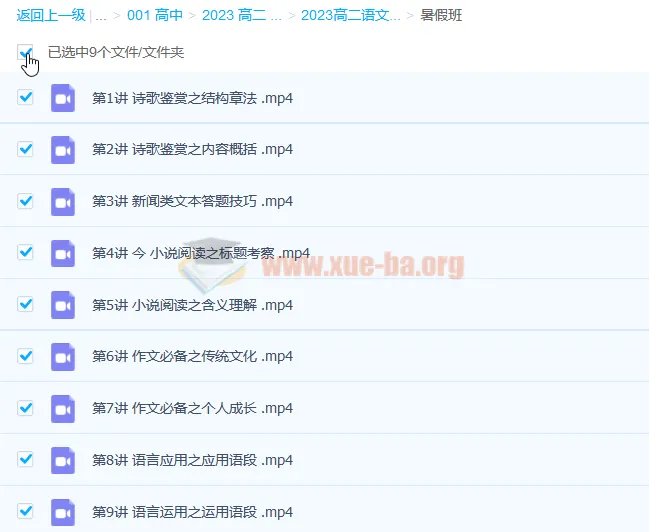Open file 第4讲 今 小说阅读之标题考察 .mp4
The height and width of the screenshot is (532, 649).
(x=201, y=253)
